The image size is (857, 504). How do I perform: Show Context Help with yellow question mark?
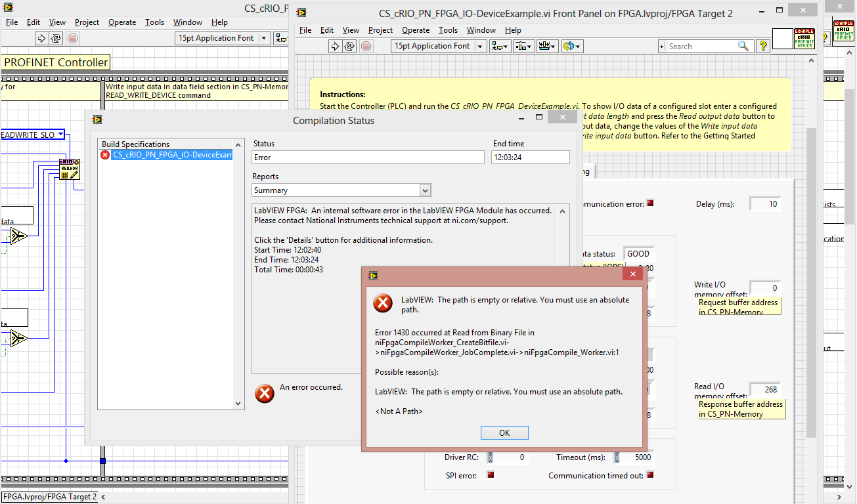[762, 46]
